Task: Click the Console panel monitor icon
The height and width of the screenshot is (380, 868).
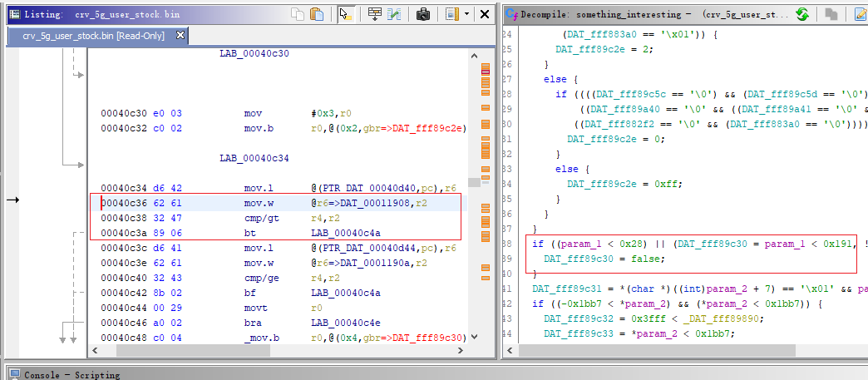Action: (x=15, y=375)
